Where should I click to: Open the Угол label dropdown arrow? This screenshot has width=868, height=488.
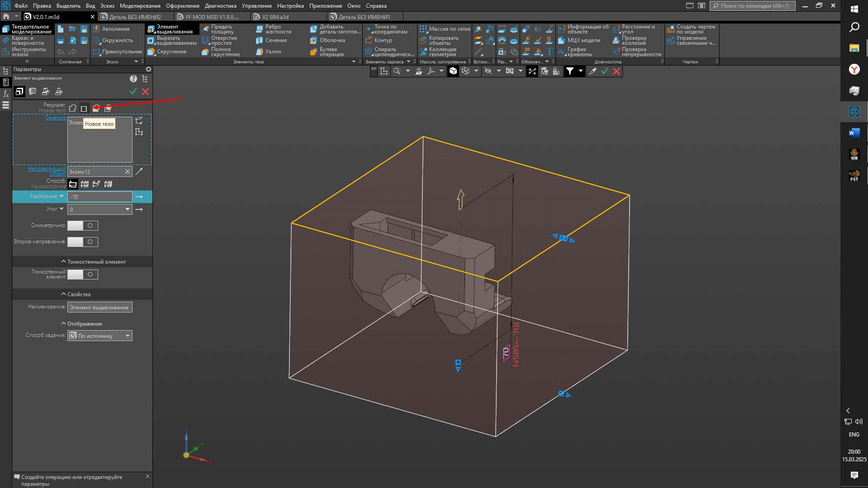(x=62, y=209)
